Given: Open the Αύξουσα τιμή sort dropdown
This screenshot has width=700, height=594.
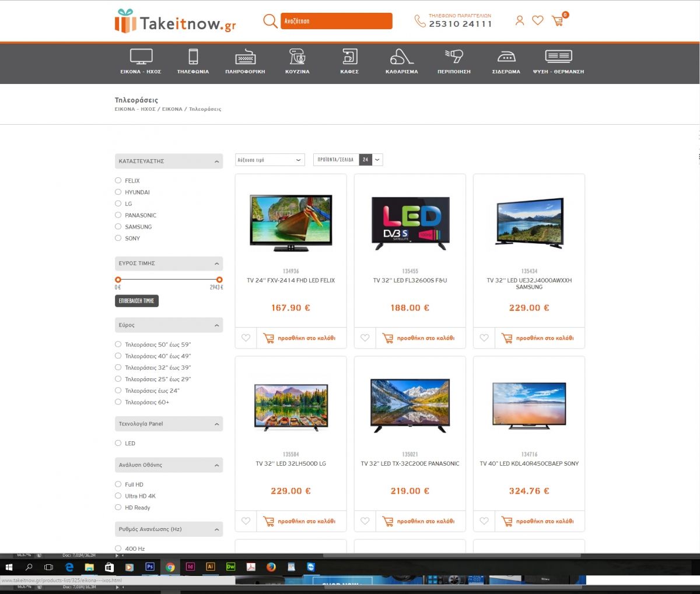Looking at the screenshot, I should pos(269,160).
